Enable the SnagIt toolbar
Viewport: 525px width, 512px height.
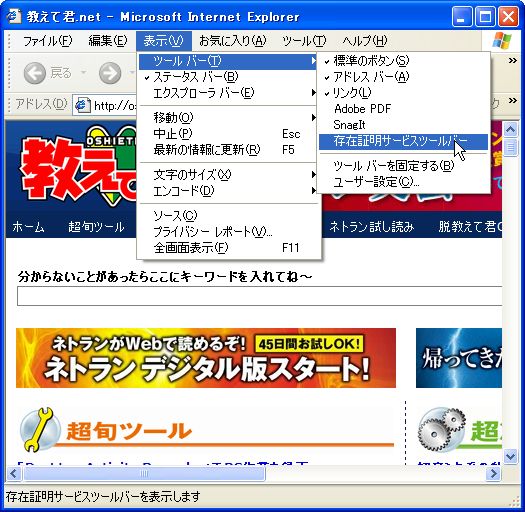click(403, 125)
